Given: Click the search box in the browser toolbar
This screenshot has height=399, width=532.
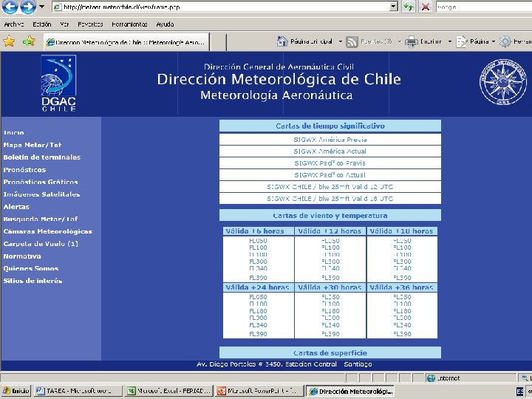Looking at the screenshot, I should [483, 7].
